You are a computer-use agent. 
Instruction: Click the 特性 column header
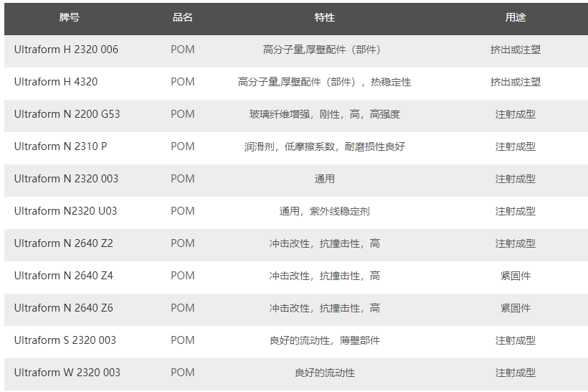pyautogui.click(x=325, y=18)
